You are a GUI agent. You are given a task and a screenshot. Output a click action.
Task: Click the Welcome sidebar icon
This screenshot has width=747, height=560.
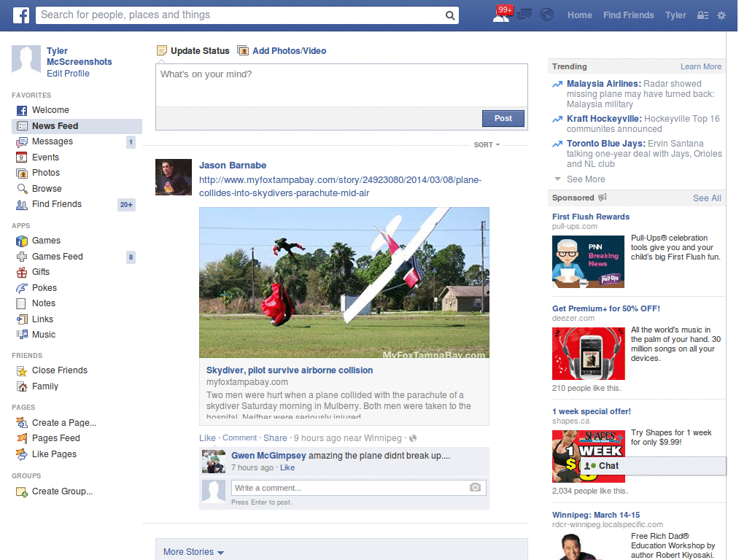tap(22, 111)
